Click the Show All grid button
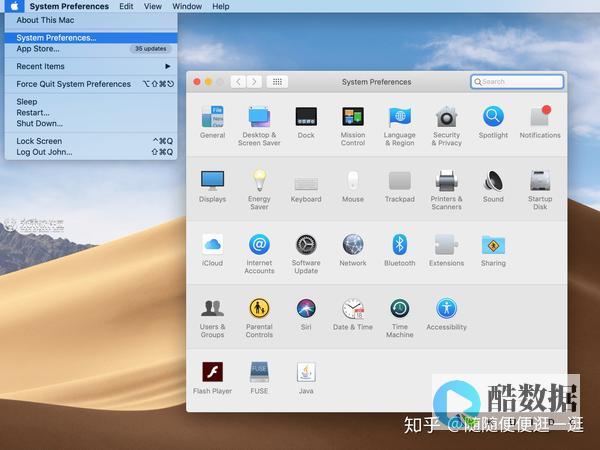 pyautogui.click(x=277, y=82)
